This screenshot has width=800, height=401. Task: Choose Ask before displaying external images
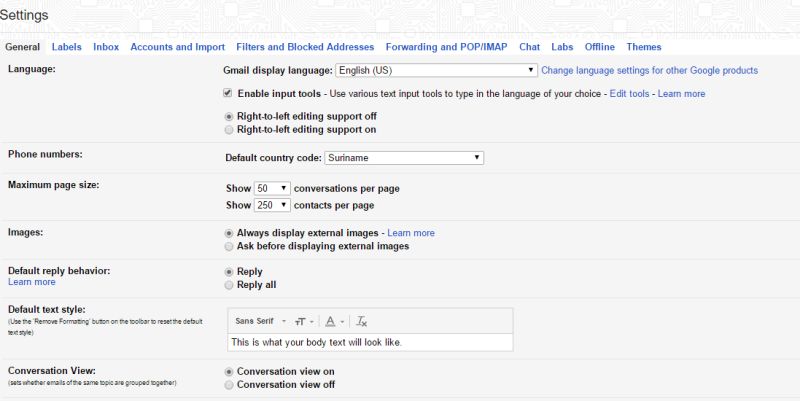[229, 246]
